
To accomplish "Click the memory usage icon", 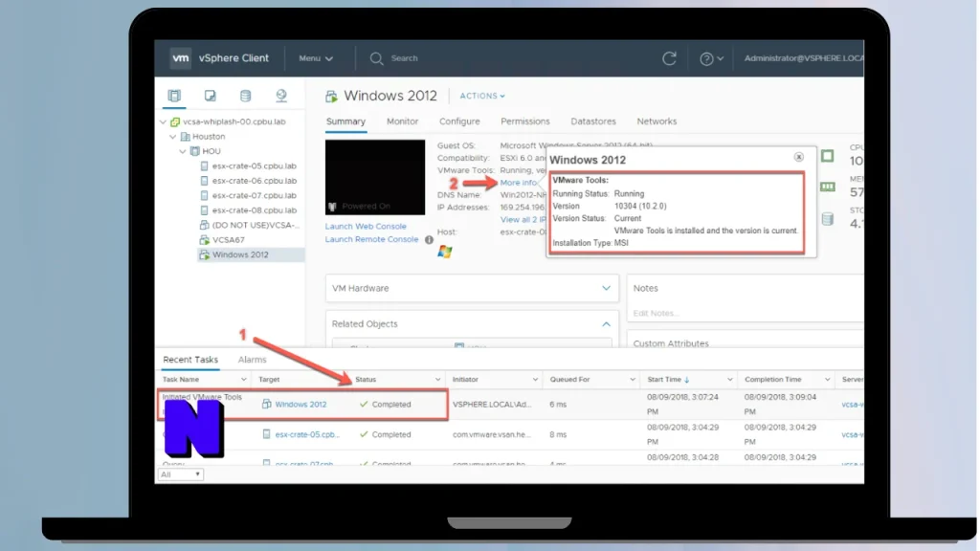I will click(828, 187).
